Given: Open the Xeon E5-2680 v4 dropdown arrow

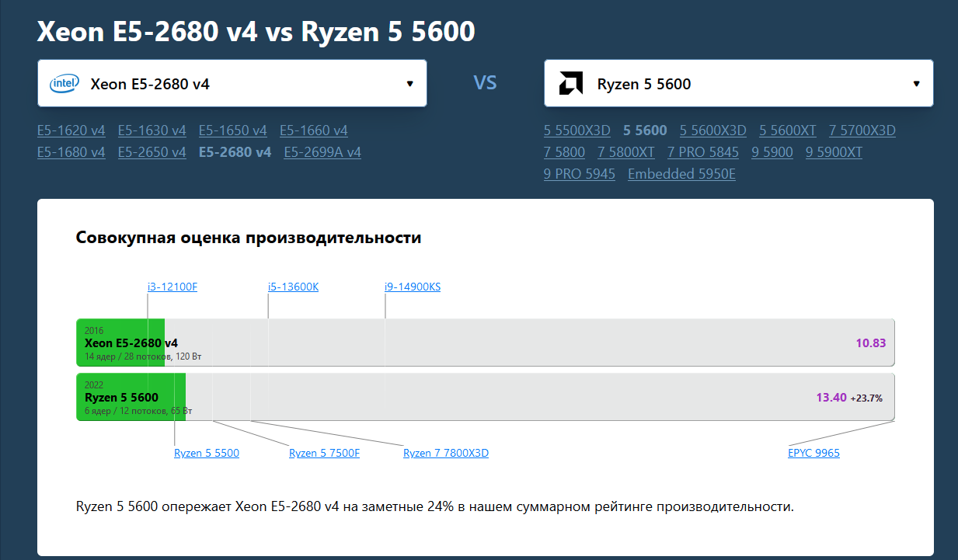Looking at the screenshot, I should point(410,84).
